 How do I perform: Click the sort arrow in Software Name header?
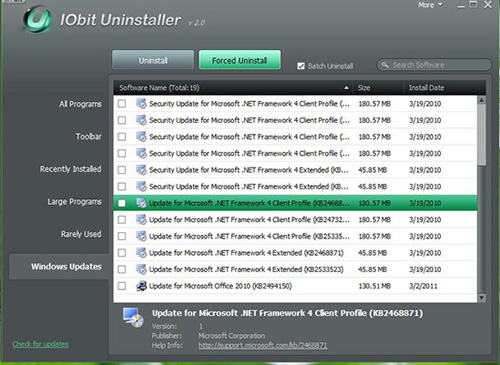[346, 88]
